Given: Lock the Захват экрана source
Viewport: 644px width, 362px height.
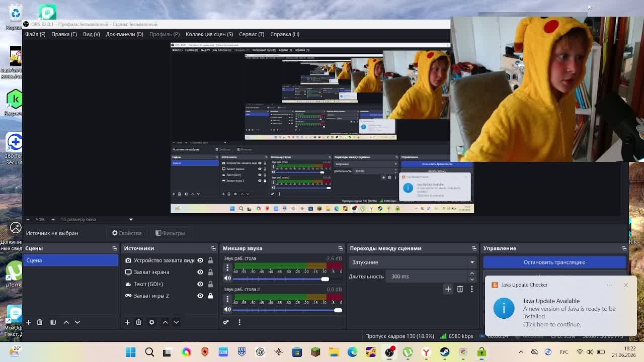Looking at the screenshot, I should click(210, 272).
